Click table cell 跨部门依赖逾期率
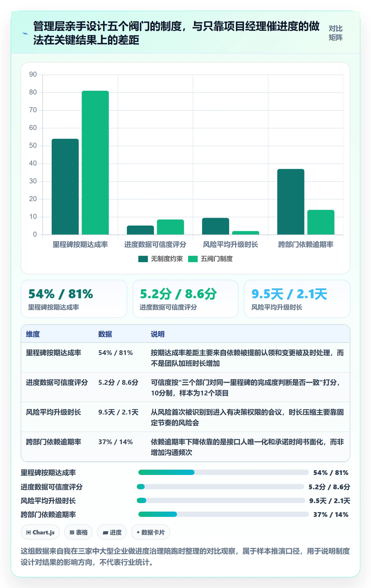The height and width of the screenshot is (588, 371). (x=54, y=442)
